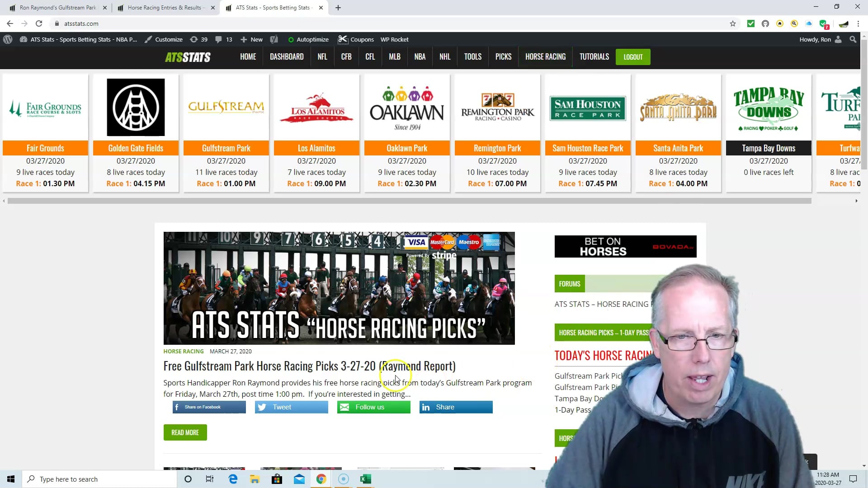Open Coupons scissors menu item
This screenshot has width=868, height=488.
click(356, 39)
